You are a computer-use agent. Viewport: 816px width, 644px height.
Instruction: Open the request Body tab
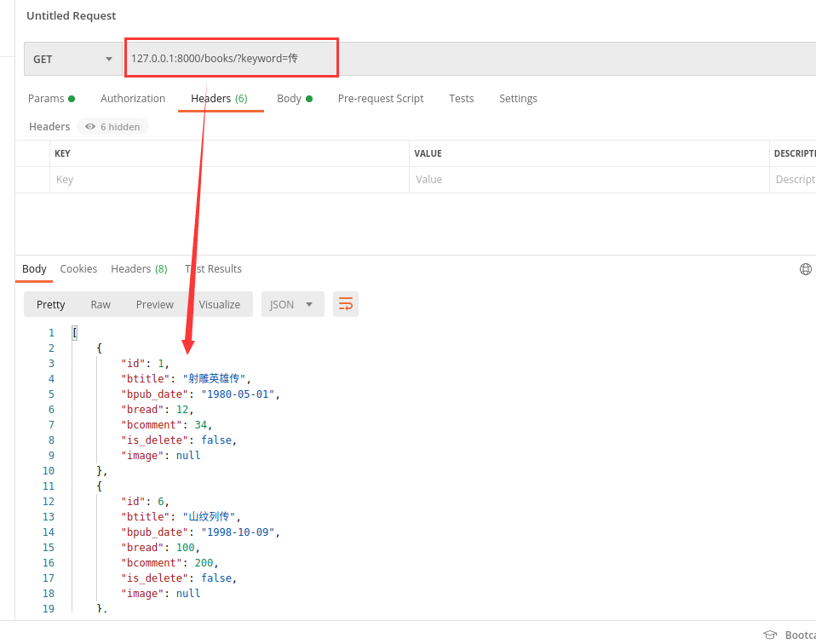pos(295,99)
